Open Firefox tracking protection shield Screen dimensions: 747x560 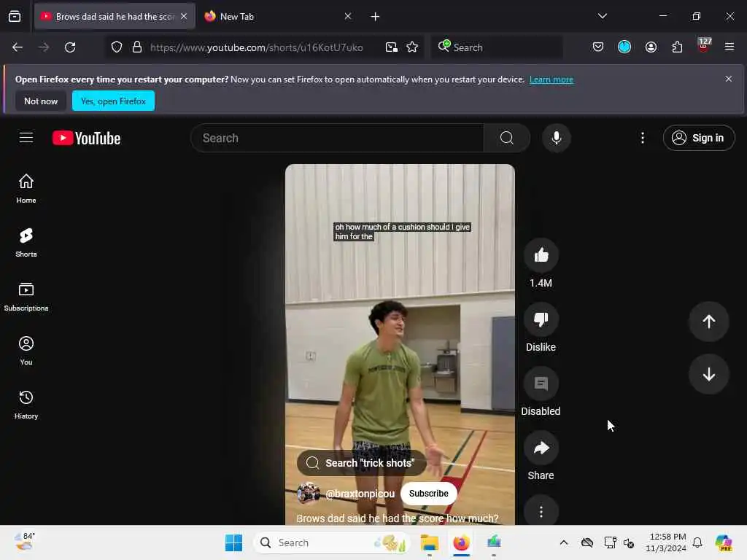(x=117, y=47)
